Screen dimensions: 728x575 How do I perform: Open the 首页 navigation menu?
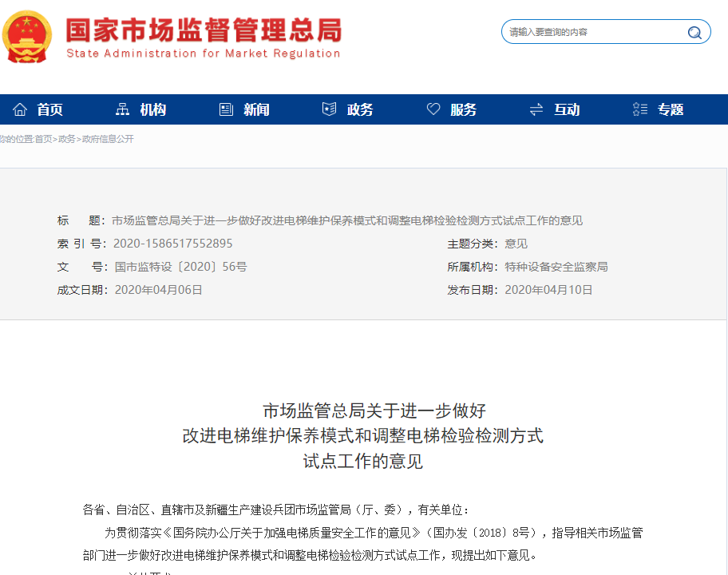tap(50, 109)
